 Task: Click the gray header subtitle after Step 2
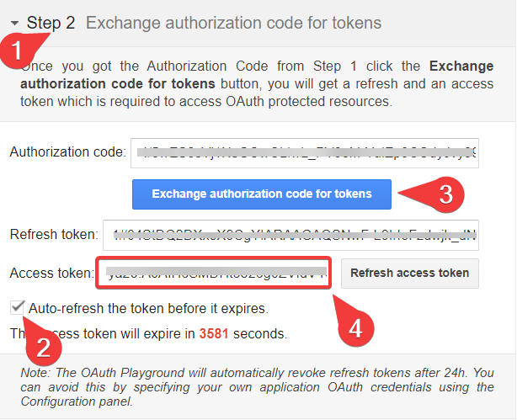coord(233,24)
